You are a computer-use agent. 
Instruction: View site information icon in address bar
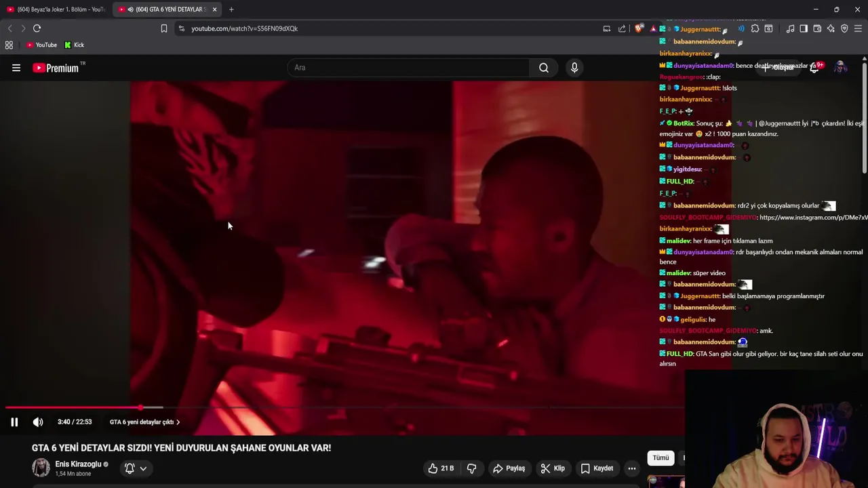click(181, 28)
